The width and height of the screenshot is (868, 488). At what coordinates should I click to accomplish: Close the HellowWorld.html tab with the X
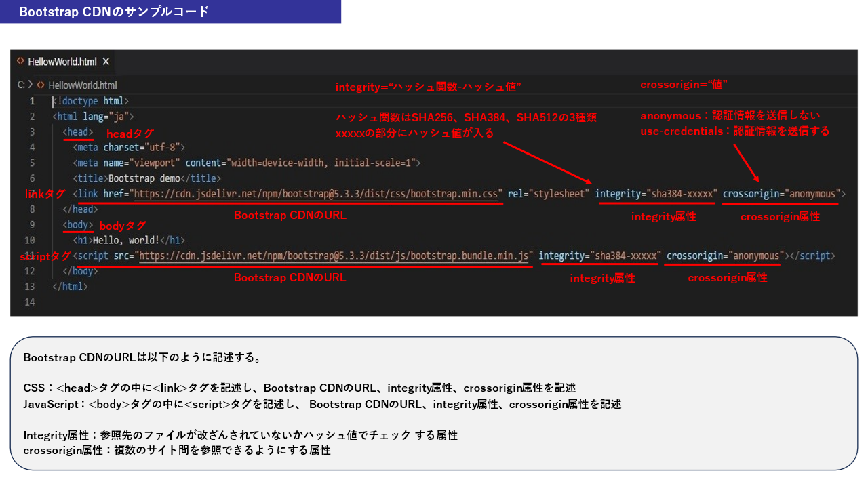tap(106, 61)
